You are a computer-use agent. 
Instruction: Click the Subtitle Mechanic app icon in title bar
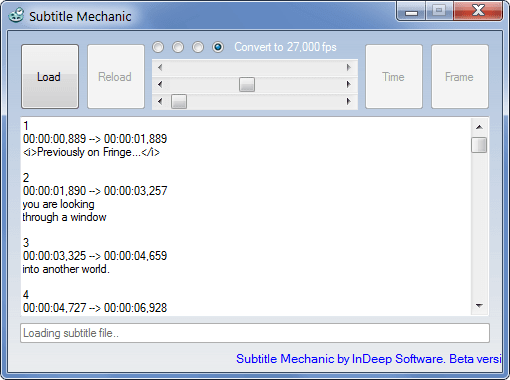click(x=16, y=16)
